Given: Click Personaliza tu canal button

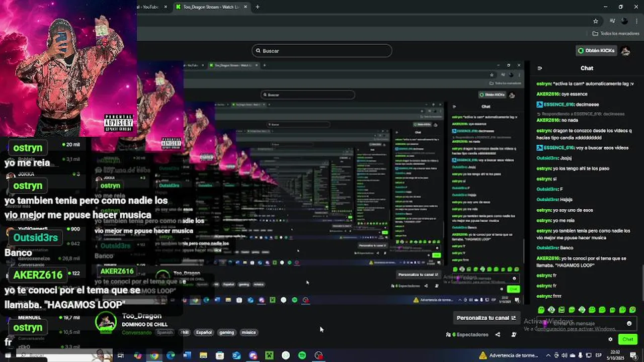Looking at the screenshot, I should [x=486, y=318].
